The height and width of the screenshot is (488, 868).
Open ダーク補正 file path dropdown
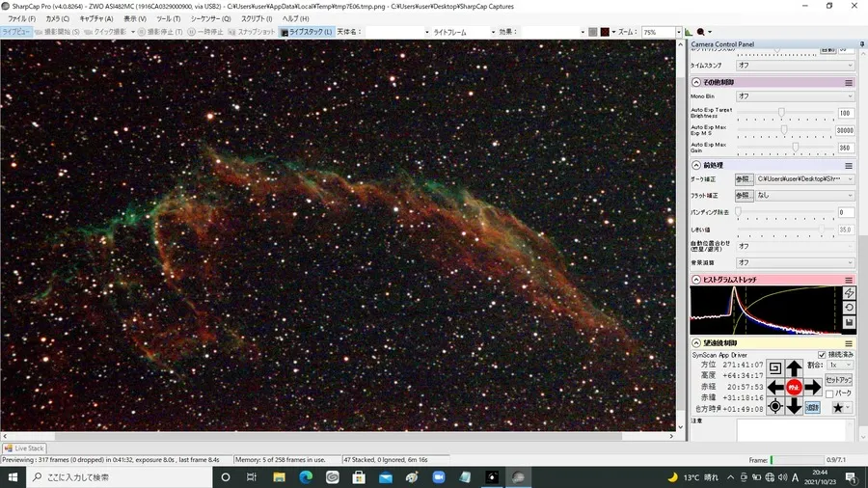805,179
